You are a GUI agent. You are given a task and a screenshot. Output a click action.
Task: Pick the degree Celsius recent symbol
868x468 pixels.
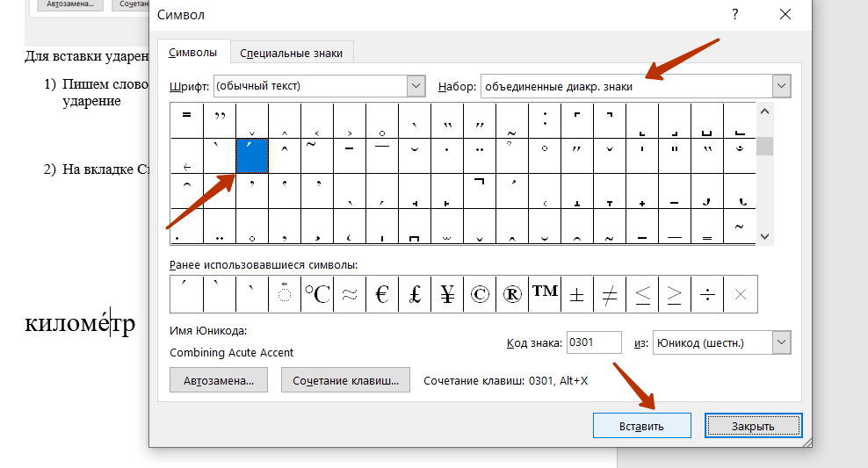(x=317, y=294)
